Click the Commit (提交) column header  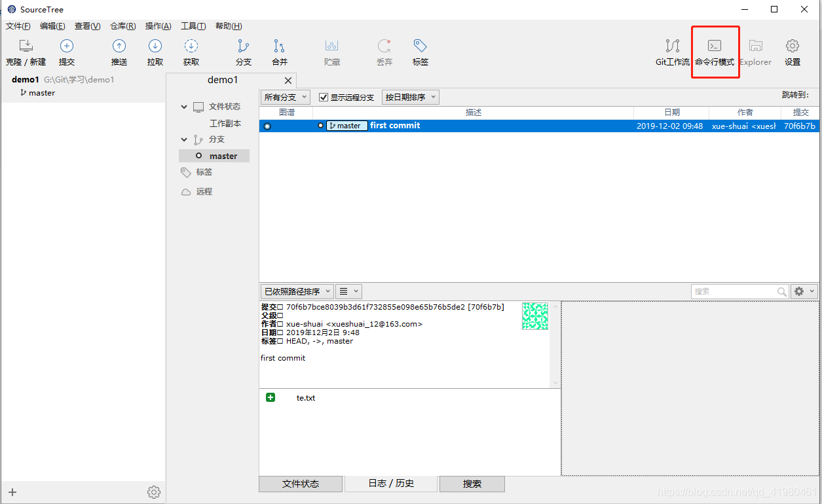coord(801,113)
